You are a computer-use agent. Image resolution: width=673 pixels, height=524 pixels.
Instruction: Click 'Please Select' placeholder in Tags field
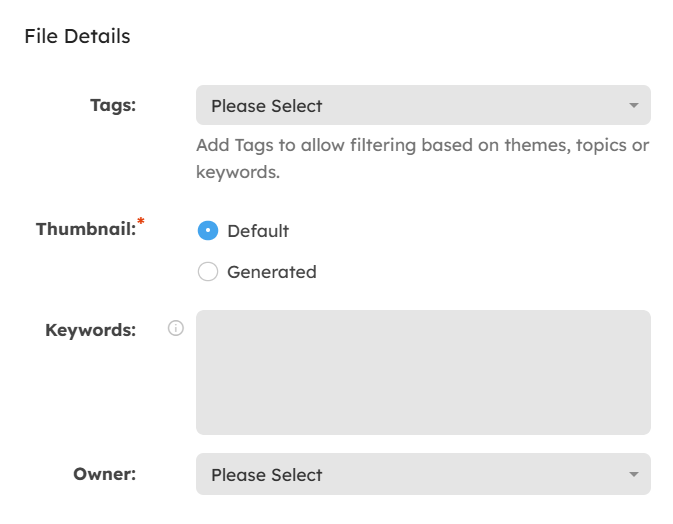[x=266, y=106]
